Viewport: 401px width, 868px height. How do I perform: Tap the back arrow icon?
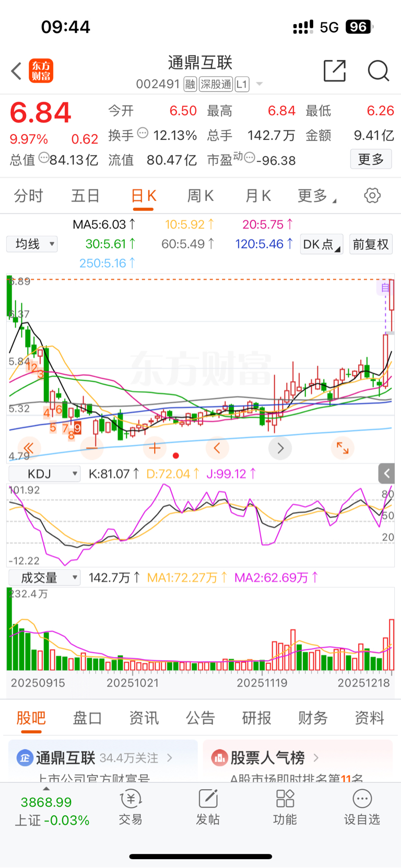point(16,71)
